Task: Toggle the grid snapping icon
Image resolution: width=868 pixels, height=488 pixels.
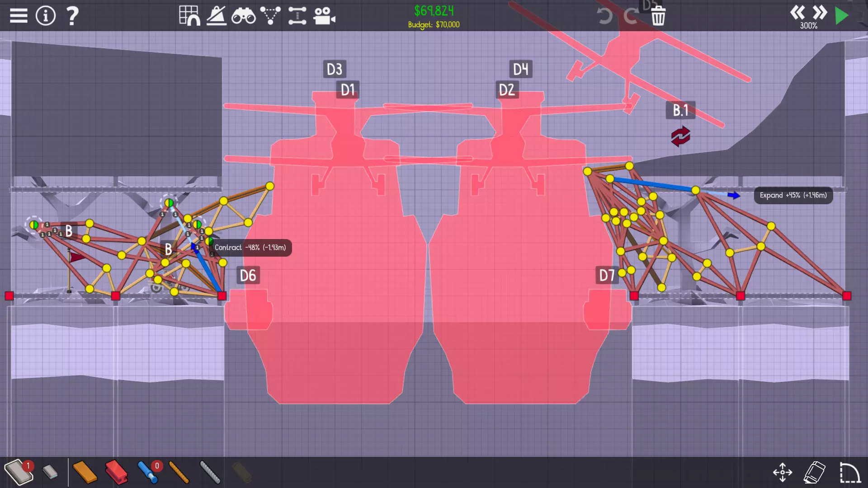Action: pos(189,16)
